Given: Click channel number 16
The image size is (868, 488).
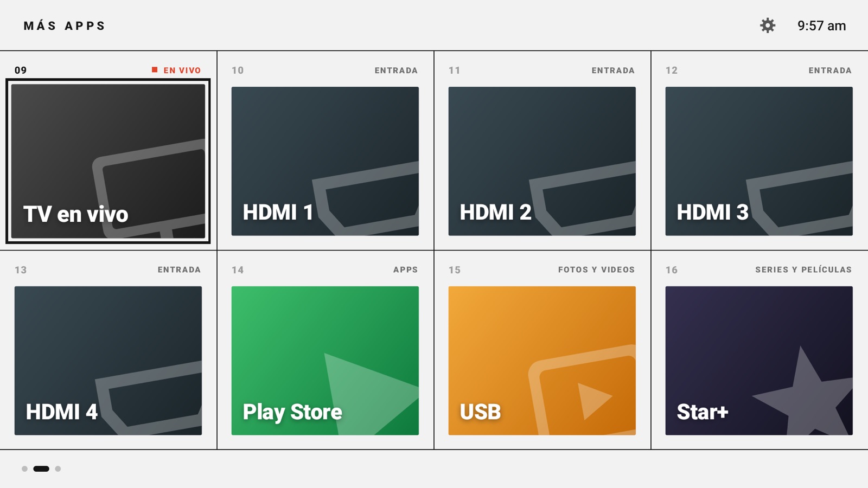Looking at the screenshot, I should [x=672, y=269].
